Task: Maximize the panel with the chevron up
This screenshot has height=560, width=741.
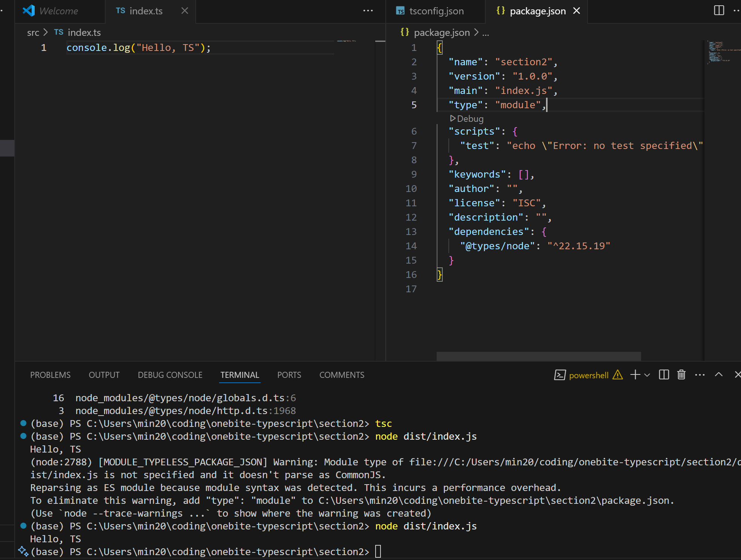Action: [x=719, y=374]
